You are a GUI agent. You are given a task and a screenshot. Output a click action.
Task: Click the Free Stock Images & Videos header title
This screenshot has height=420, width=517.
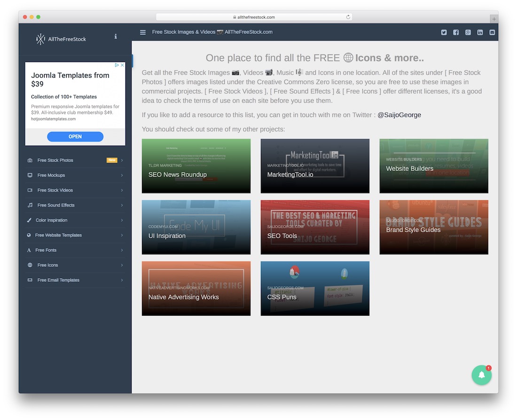click(212, 32)
